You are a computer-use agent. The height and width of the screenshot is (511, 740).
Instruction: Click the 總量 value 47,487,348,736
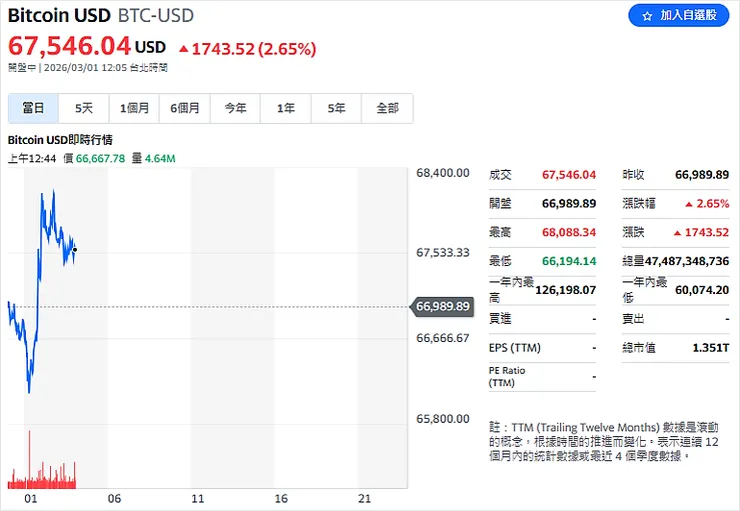pos(687,261)
